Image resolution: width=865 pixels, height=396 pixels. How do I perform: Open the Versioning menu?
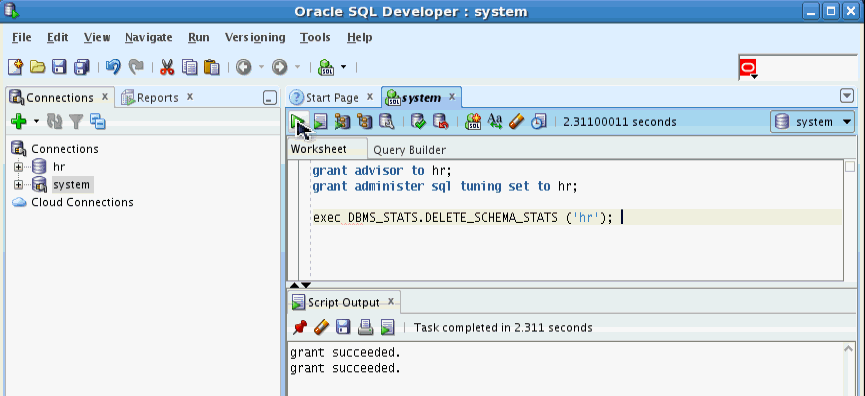255,38
